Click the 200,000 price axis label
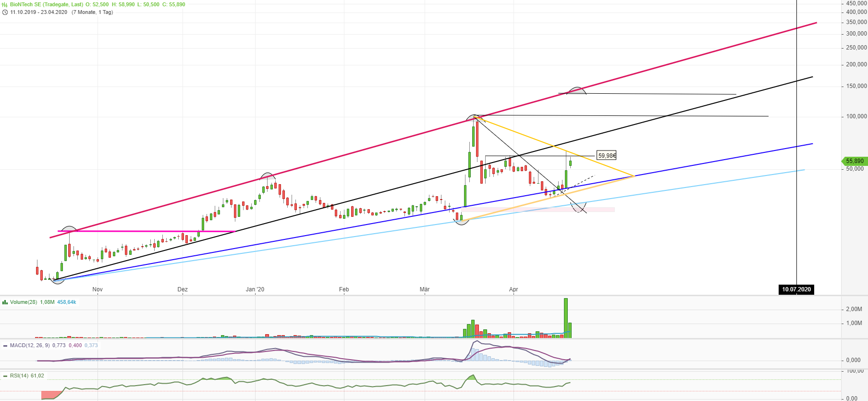 (856, 64)
